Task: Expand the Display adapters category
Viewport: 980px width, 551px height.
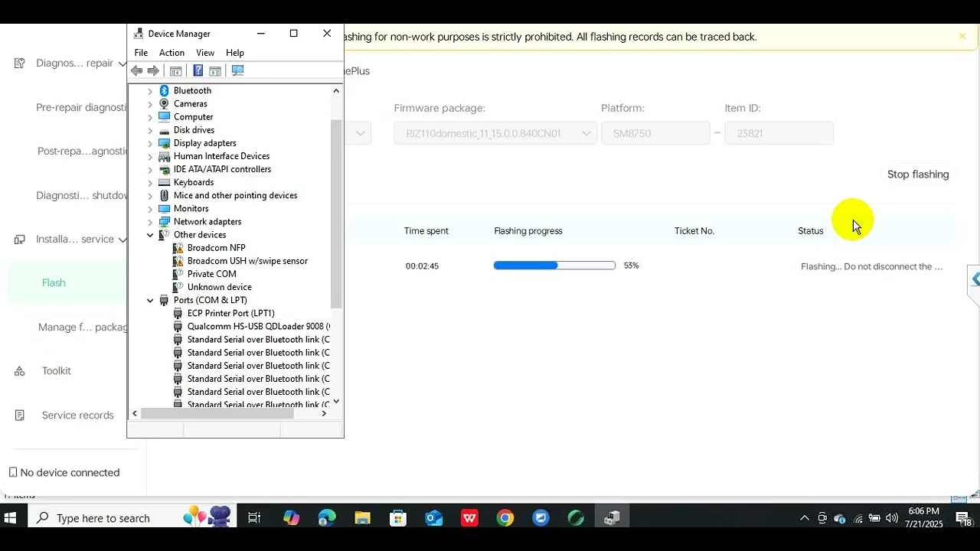Action: point(150,143)
